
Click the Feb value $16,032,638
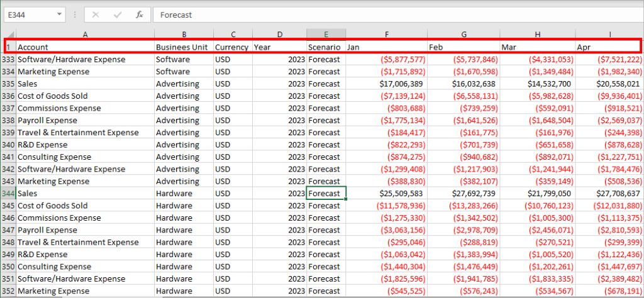point(464,84)
